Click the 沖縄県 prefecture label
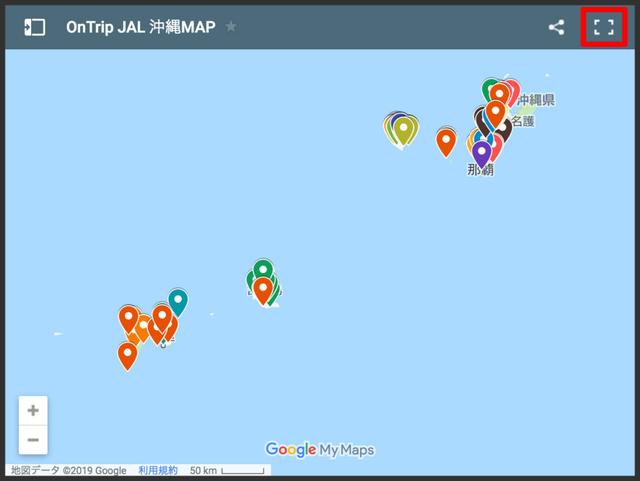 (536, 100)
